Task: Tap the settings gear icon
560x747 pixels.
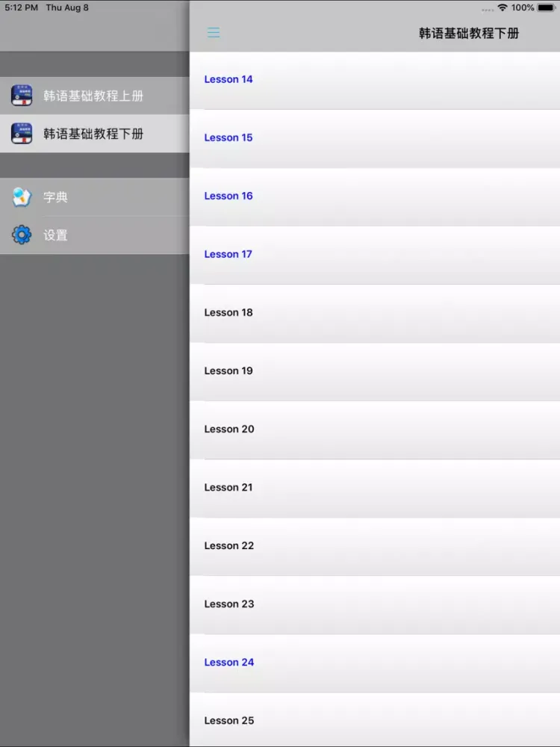Action: pyautogui.click(x=22, y=235)
